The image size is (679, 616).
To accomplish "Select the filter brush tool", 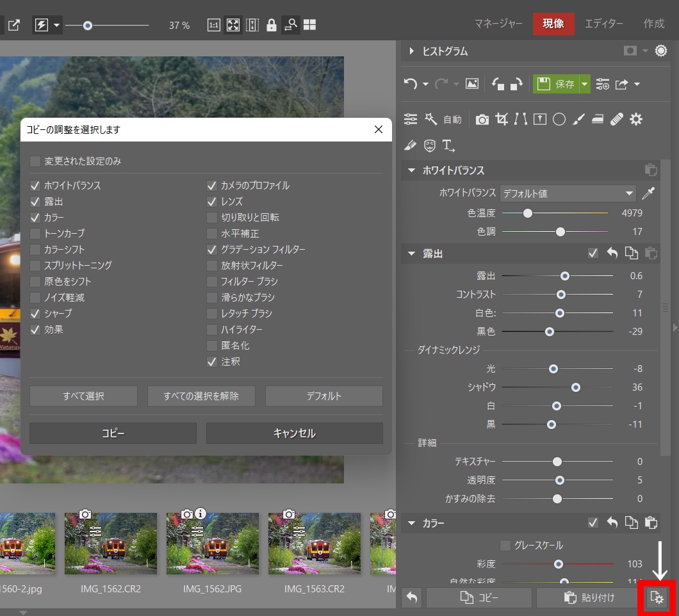I will pyautogui.click(x=578, y=119).
